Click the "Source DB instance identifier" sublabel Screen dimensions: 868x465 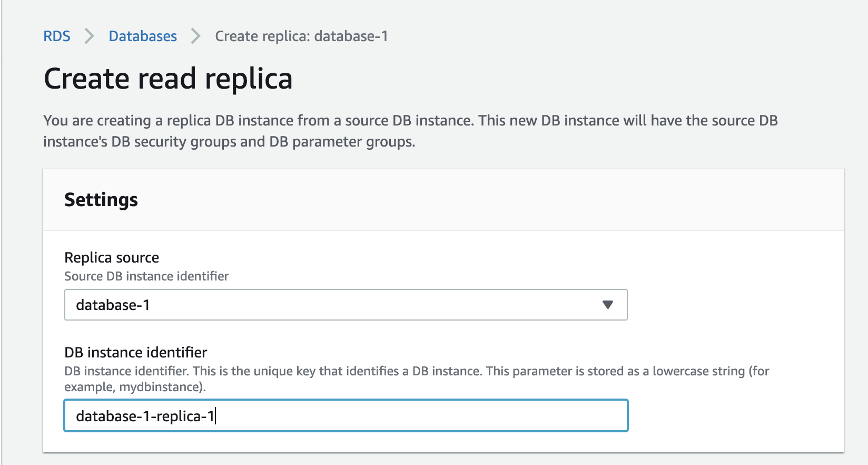coord(146,276)
